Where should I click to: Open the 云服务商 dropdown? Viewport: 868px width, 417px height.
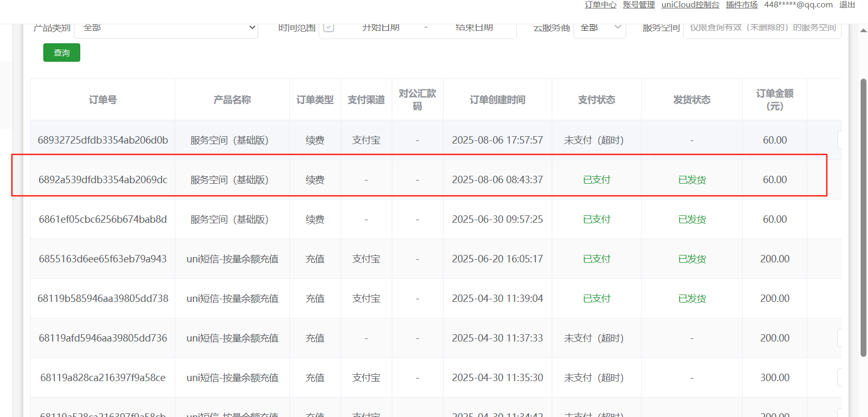point(600,27)
